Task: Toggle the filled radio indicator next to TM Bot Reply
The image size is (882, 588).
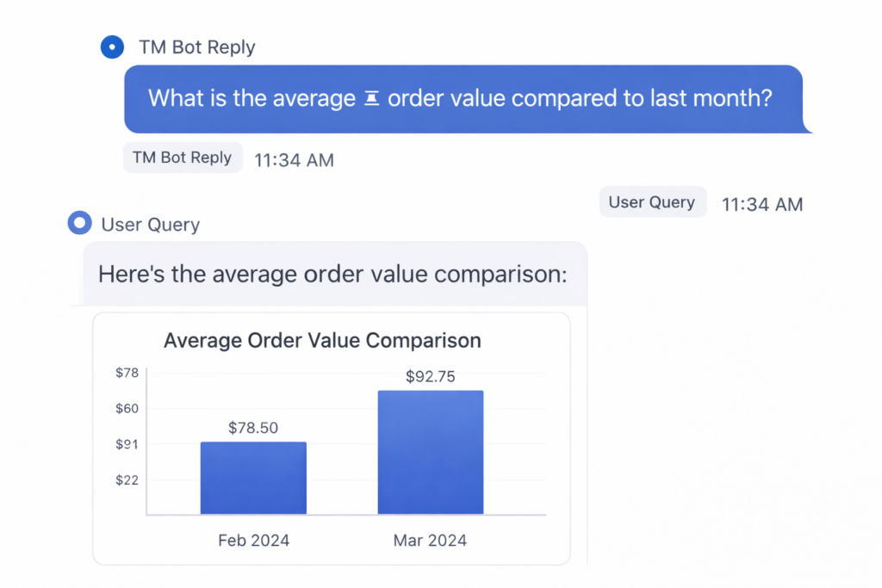Action: pyautogui.click(x=112, y=47)
